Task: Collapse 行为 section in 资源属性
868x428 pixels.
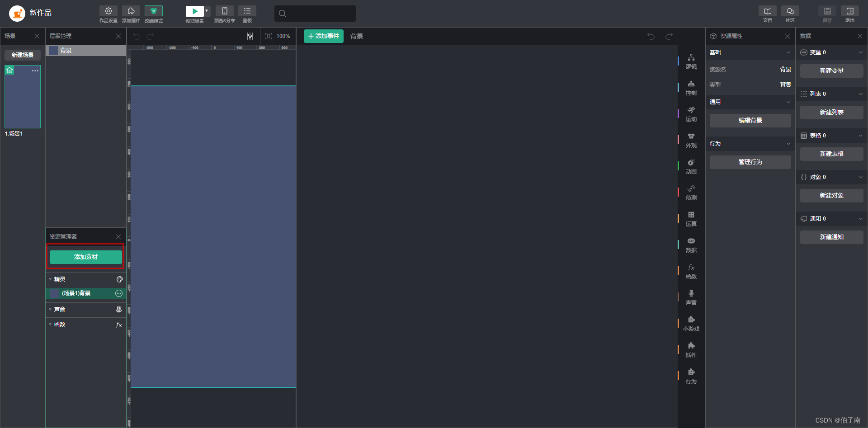Action: pyautogui.click(x=788, y=144)
